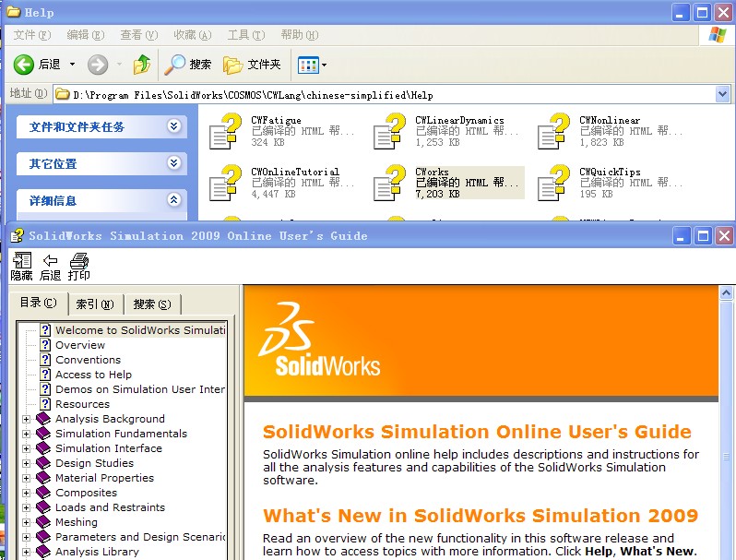Click the Forward arrow in the explorer toolbar
This screenshot has width=736, height=560.
pyautogui.click(x=98, y=65)
